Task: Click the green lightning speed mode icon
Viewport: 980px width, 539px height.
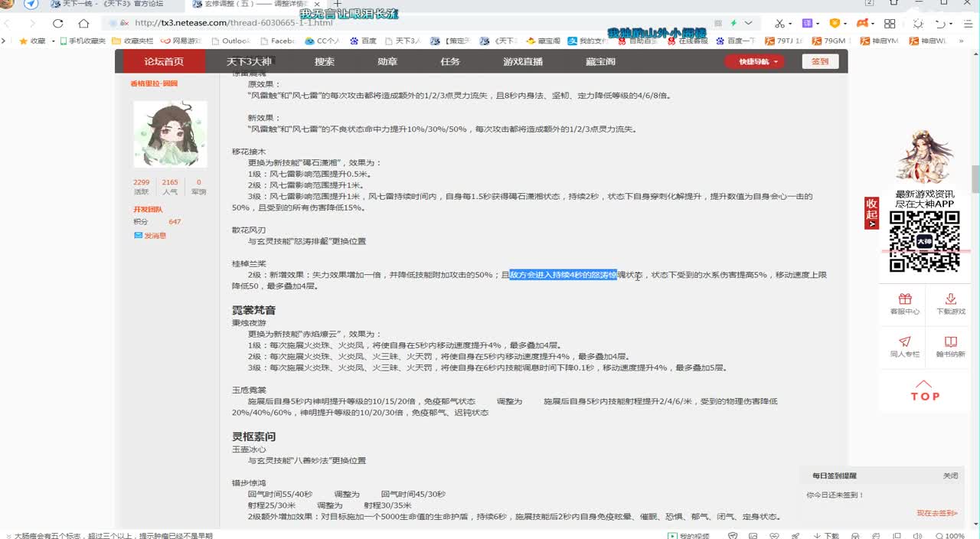Action: (x=733, y=23)
